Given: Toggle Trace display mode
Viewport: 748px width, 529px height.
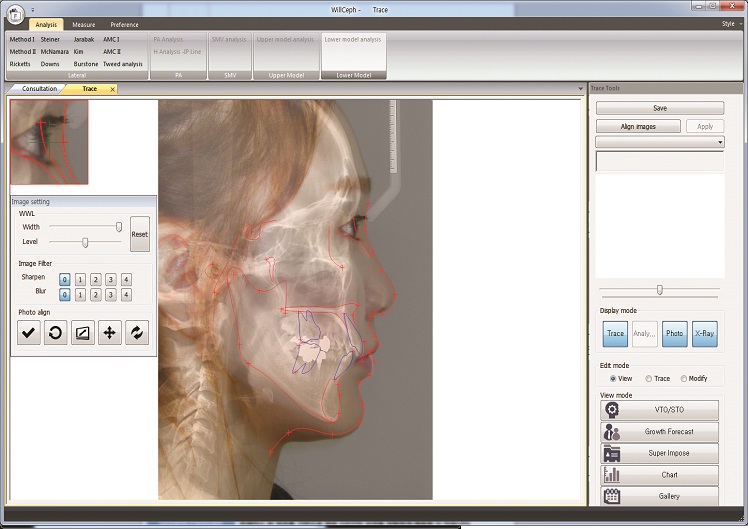Looking at the screenshot, I should (x=615, y=333).
